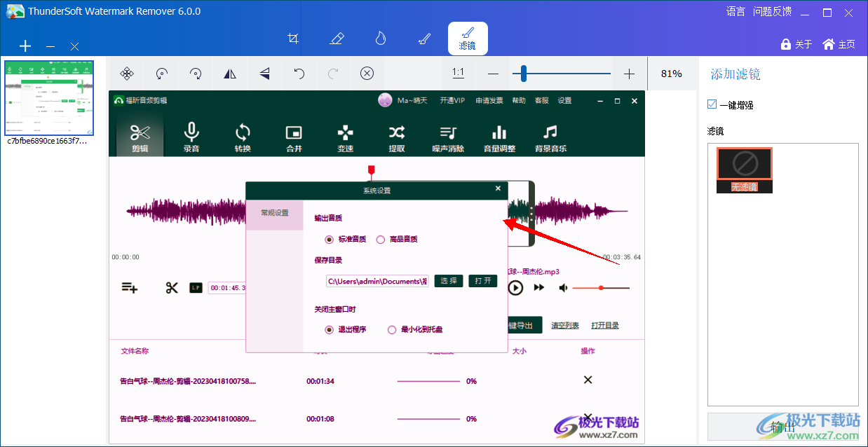This screenshot has width=868, height=447.
Task: Click the zoom slider handle
Action: [x=523, y=74]
